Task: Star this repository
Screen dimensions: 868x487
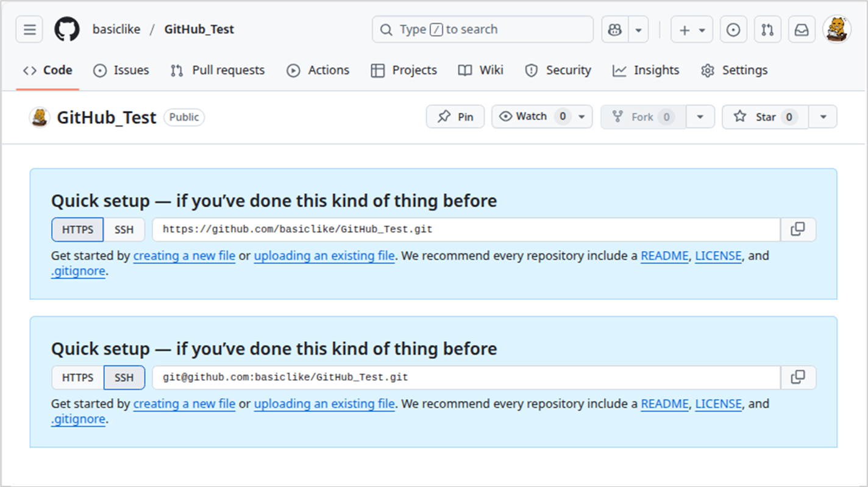Action: point(765,117)
